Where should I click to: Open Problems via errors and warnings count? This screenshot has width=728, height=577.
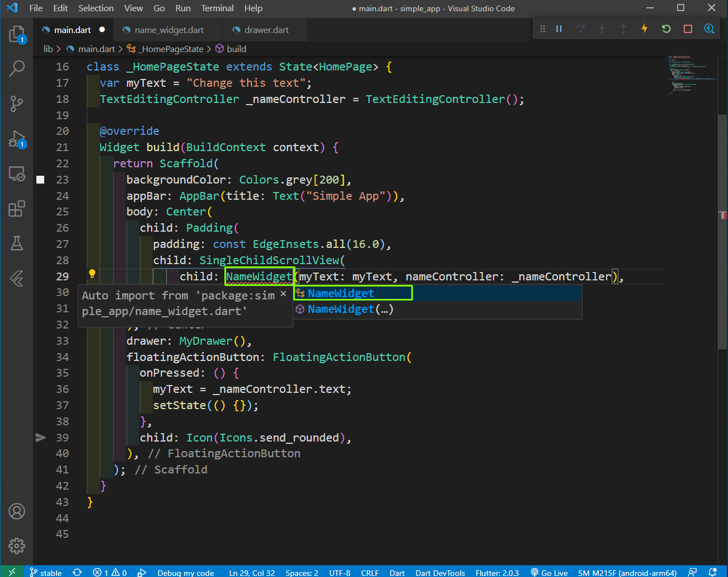110,573
